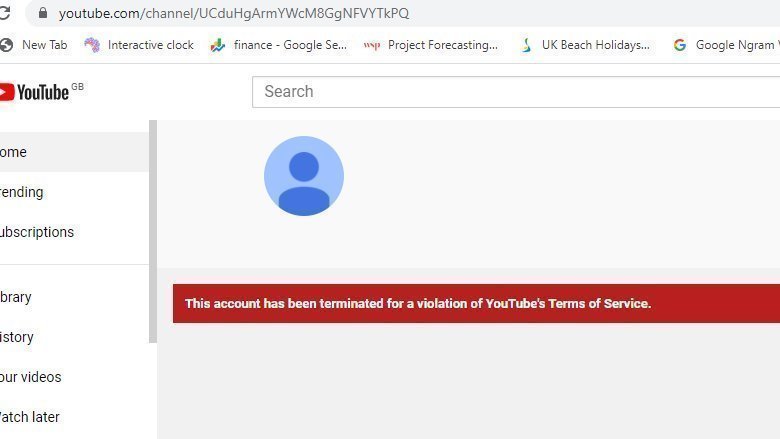This screenshot has width=780, height=439.
Task: Open the New Tab bookmark globe icon
Action: [6, 45]
